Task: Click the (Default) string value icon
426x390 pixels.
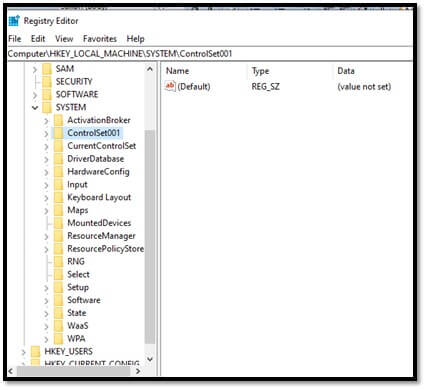Action: [170, 86]
